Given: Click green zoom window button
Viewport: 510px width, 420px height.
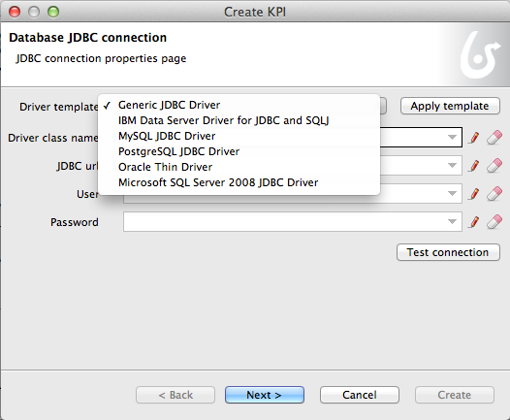Looking at the screenshot, I should tap(53, 12).
